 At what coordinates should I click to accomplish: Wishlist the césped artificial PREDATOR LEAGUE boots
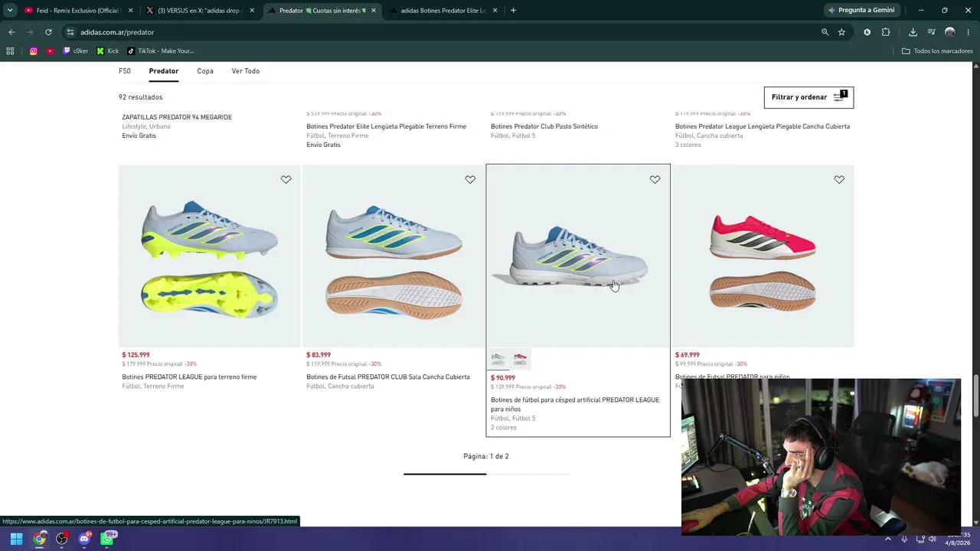click(655, 180)
